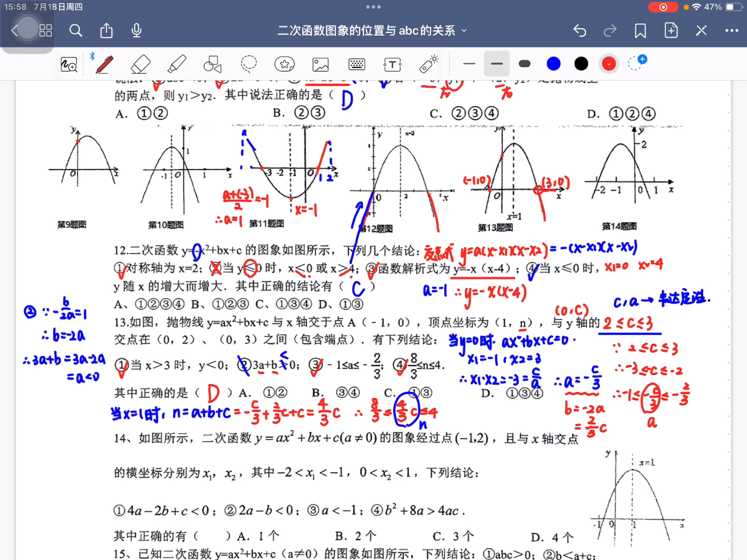
Task: Pick the red pen color
Action: tap(609, 64)
